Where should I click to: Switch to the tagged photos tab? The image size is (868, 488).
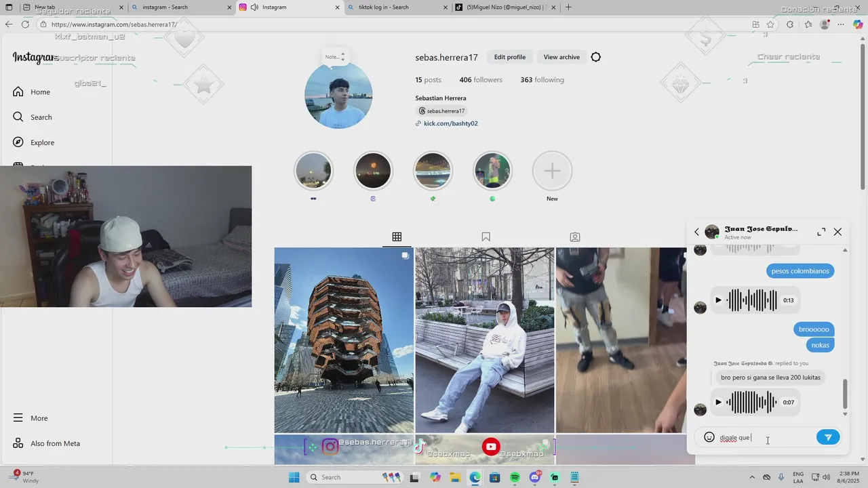coord(575,237)
